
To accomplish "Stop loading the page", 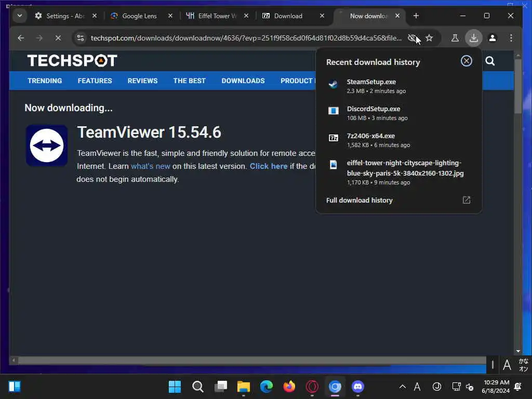I will (x=58, y=38).
